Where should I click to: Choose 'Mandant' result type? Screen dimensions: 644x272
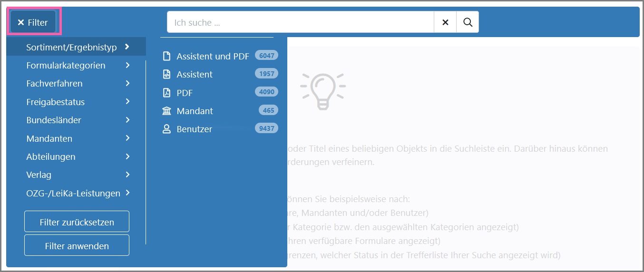pyautogui.click(x=195, y=111)
